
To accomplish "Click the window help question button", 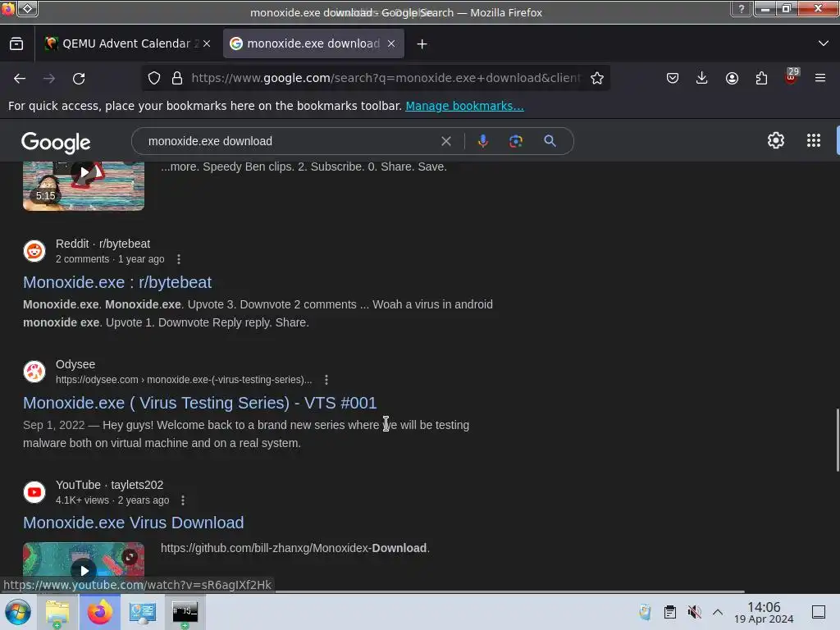I will pyautogui.click(x=742, y=8).
